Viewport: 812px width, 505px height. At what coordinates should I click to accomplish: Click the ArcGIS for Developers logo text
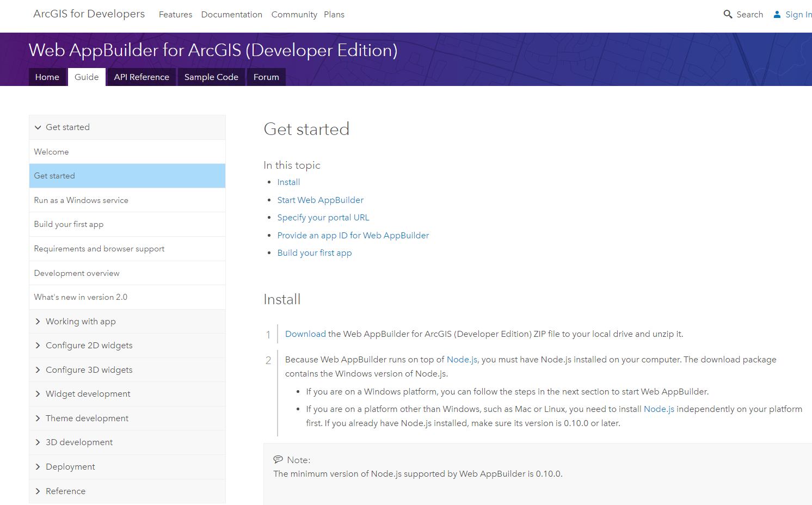pos(89,14)
